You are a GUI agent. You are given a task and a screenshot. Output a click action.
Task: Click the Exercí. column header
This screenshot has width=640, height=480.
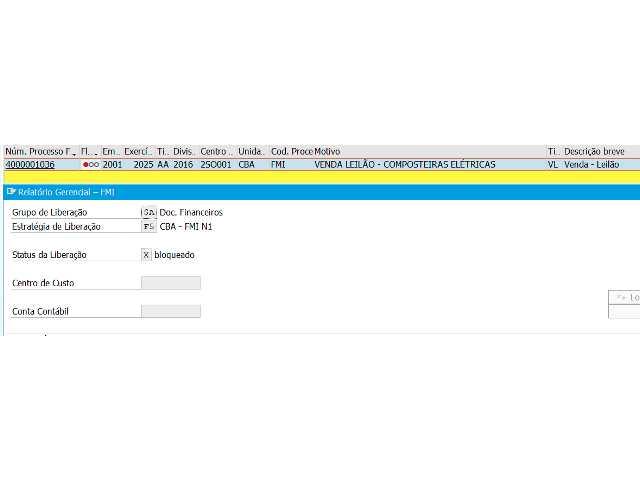pyautogui.click(x=138, y=151)
